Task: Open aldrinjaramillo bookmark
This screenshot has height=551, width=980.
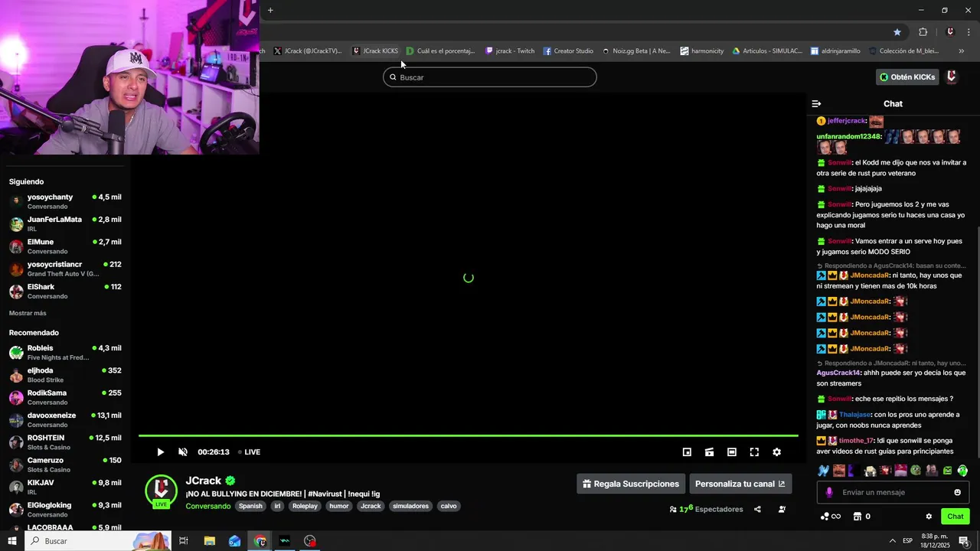Action: click(835, 51)
